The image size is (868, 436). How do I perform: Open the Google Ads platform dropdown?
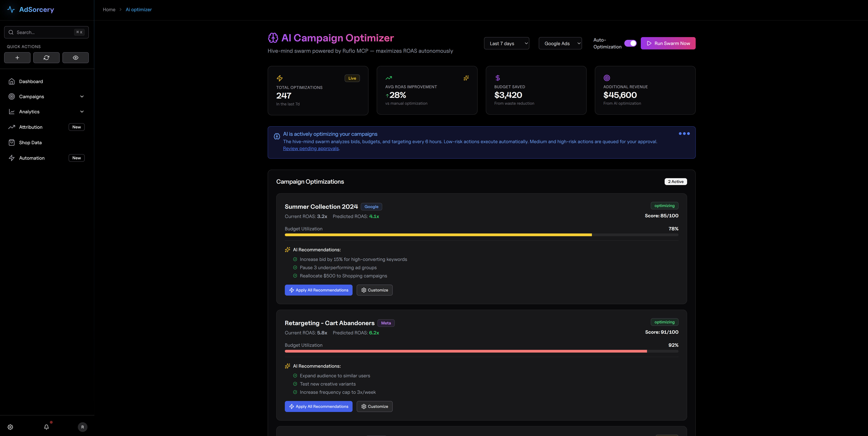click(x=560, y=43)
